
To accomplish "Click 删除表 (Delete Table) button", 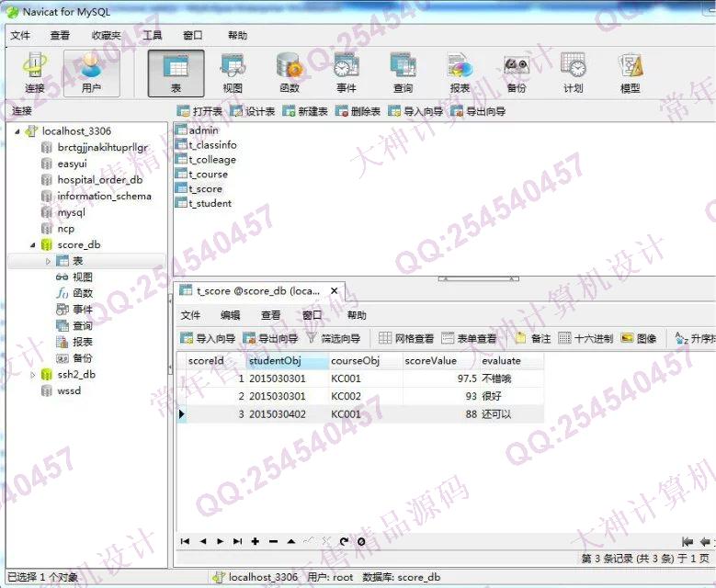I will (x=358, y=111).
